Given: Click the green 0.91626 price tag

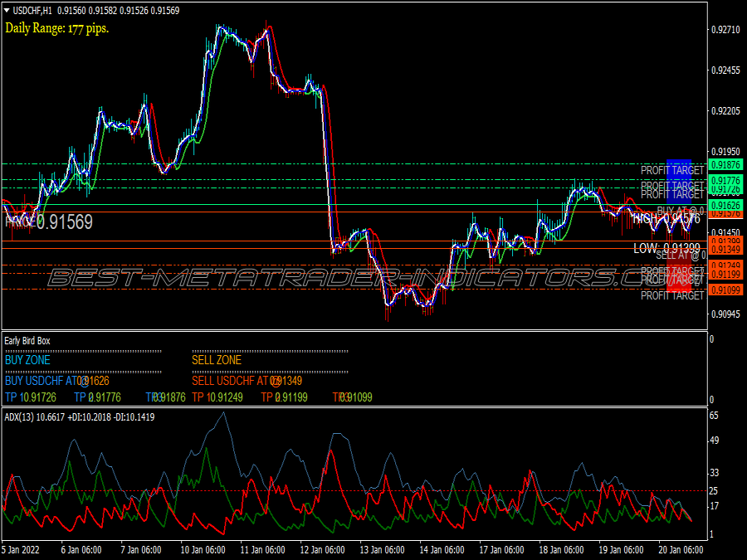Looking at the screenshot, I should pos(725,205).
